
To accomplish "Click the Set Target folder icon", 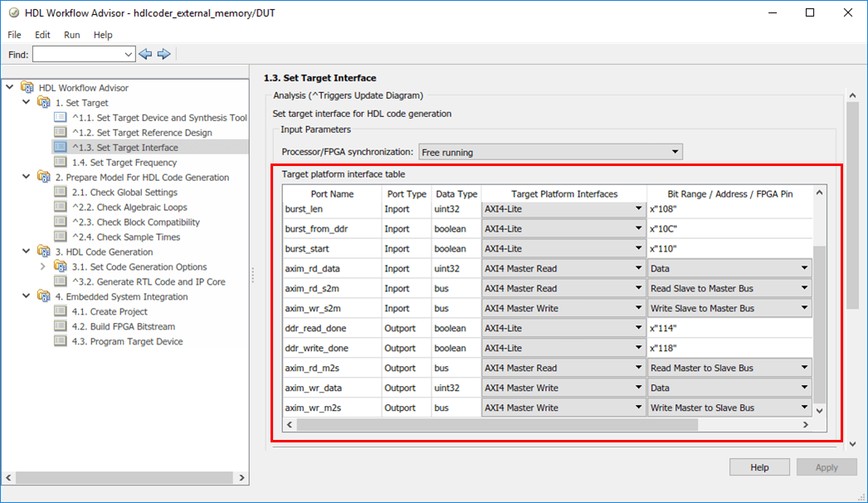I will 43,103.
